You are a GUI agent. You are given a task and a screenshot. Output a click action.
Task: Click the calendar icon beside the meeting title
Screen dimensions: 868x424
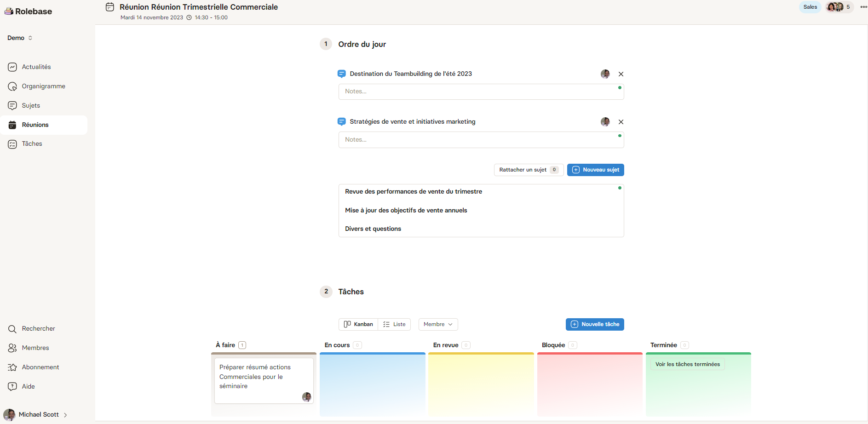tap(109, 7)
